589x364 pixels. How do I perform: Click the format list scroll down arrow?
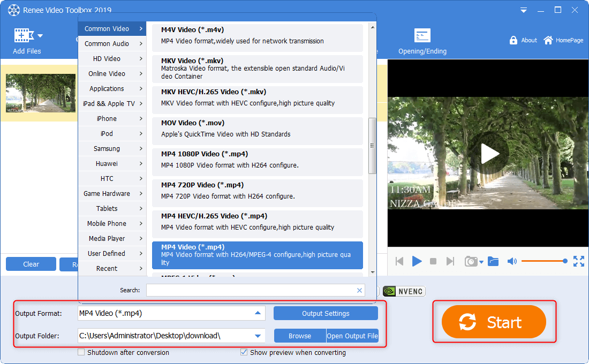[x=372, y=272]
